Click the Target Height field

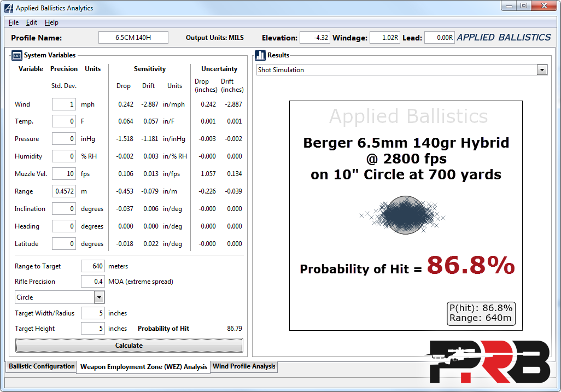tap(92, 329)
